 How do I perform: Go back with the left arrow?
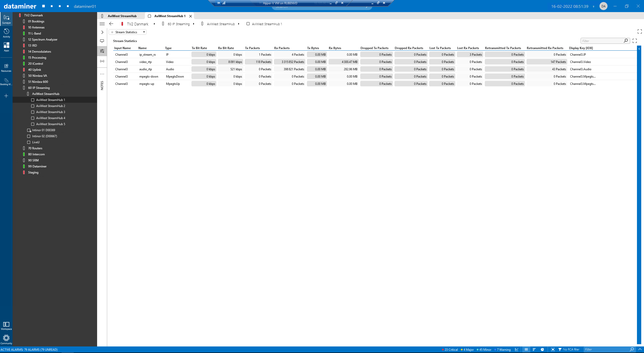click(x=111, y=24)
